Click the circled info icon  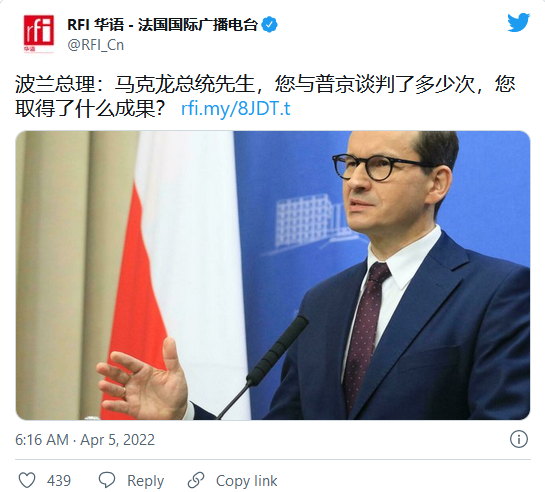[x=519, y=439]
